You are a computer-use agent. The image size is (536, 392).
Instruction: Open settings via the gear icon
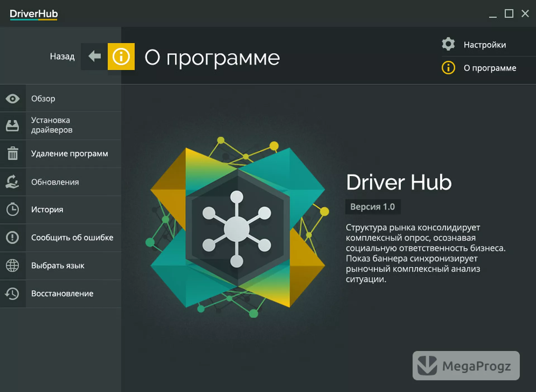[448, 44]
